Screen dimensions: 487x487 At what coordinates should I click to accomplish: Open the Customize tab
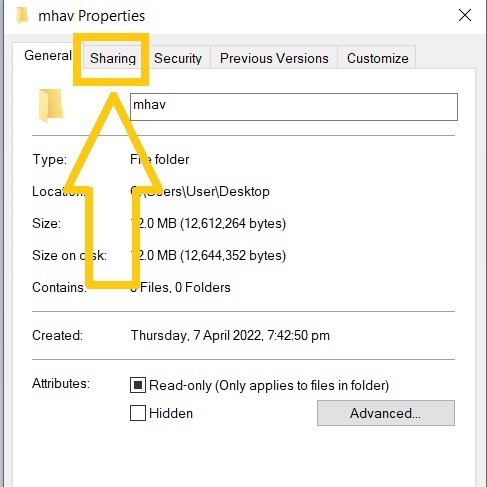coord(377,58)
